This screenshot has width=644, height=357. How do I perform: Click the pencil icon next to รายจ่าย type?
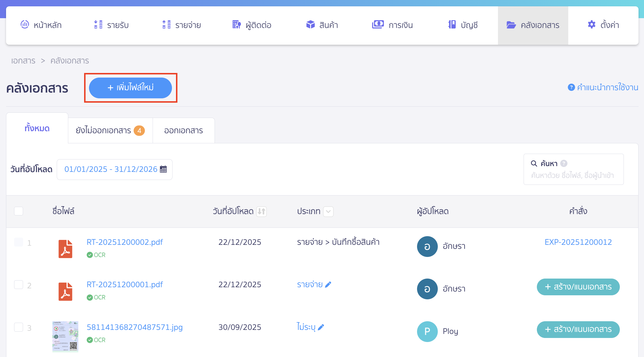tap(328, 285)
